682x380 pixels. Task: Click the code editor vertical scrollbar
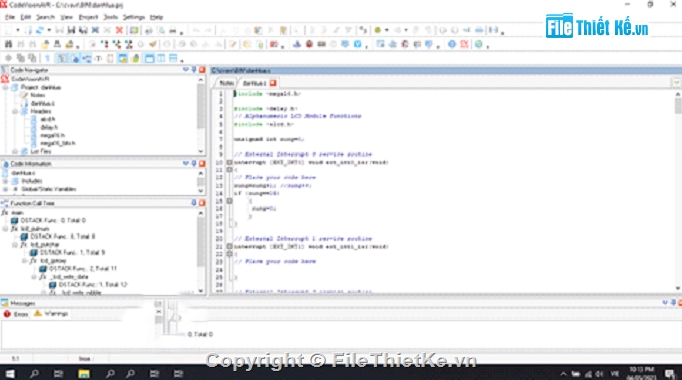tap(678, 191)
